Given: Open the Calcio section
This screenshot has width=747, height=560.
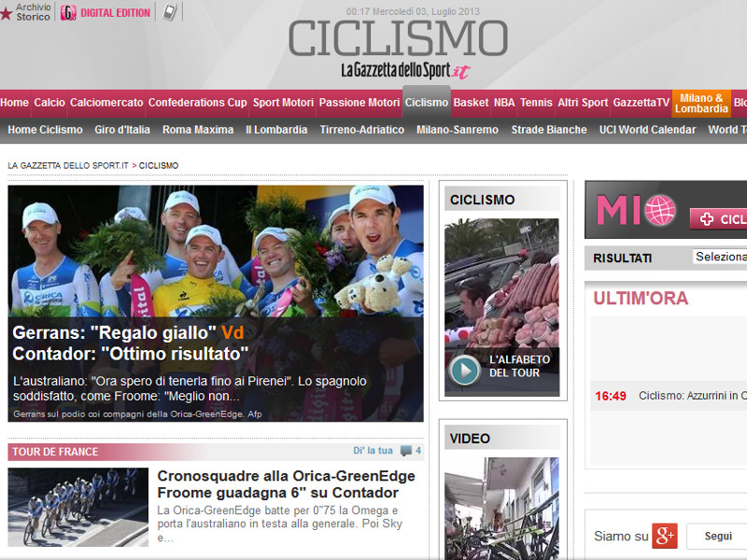Looking at the screenshot, I should [x=49, y=103].
